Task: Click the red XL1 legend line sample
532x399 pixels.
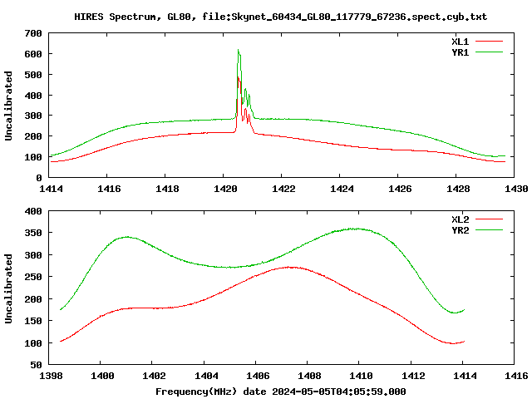Action: pos(489,42)
